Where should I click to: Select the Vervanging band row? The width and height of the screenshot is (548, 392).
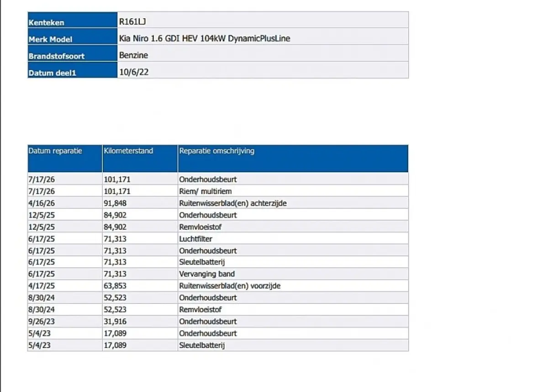pyautogui.click(x=218, y=274)
